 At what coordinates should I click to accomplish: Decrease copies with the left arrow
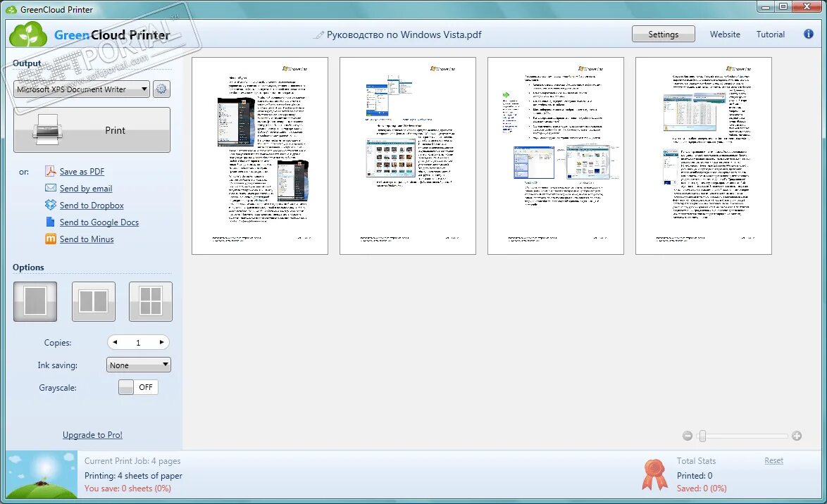pyautogui.click(x=115, y=342)
